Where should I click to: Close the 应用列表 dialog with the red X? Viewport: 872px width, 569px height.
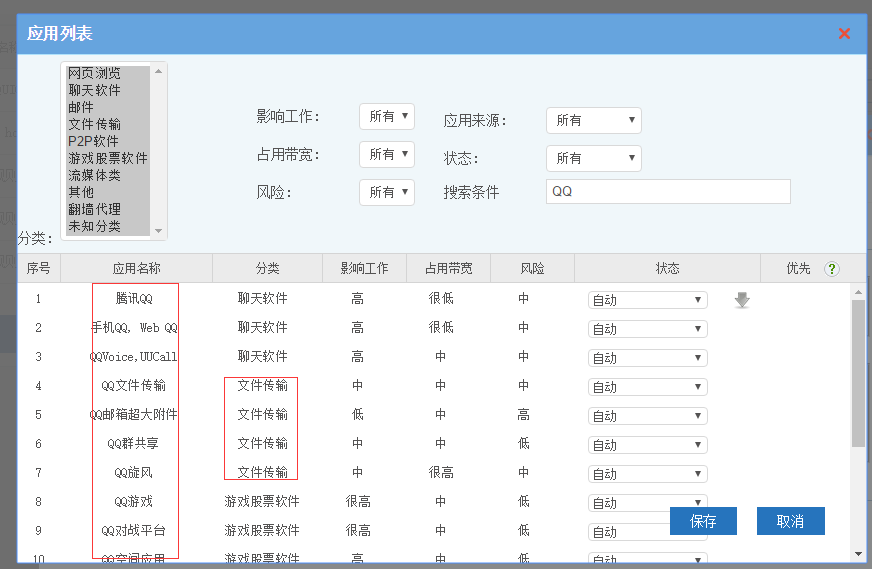[x=844, y=34]
